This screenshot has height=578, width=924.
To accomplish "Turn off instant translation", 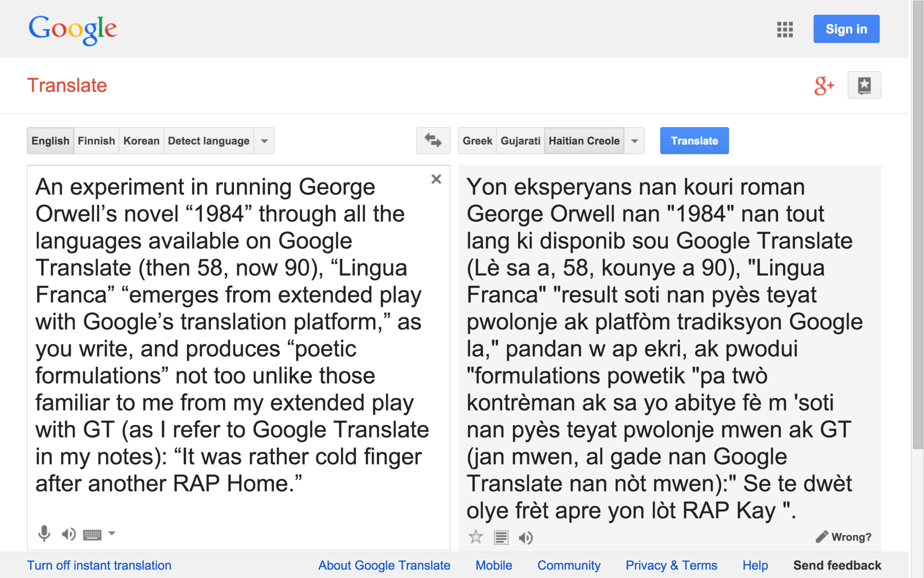I will [99, 565].
